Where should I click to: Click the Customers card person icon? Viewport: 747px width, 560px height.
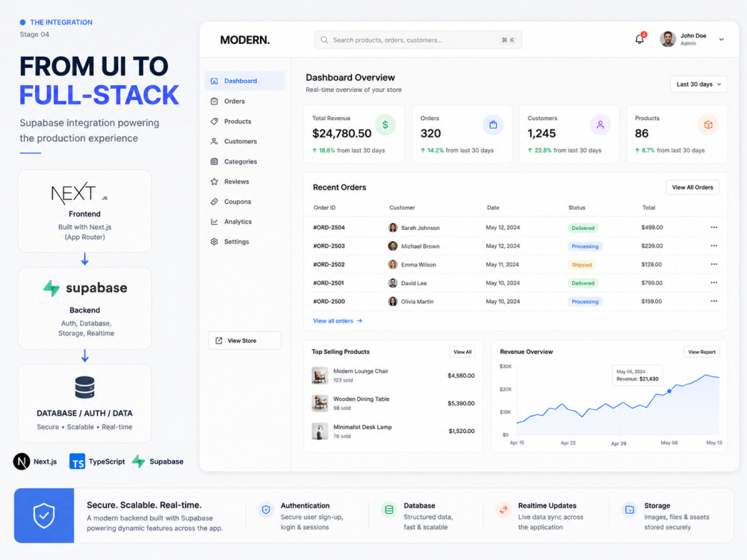click(x=601, y=125)
